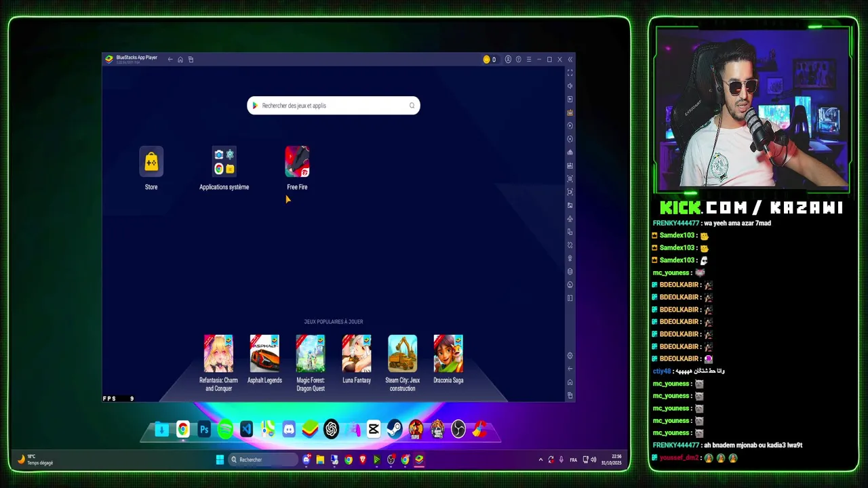Open the weather widget Temps dégagé
Image resolution: width=868 pixels, height=488 pixels.
click(x=36, y=460)
